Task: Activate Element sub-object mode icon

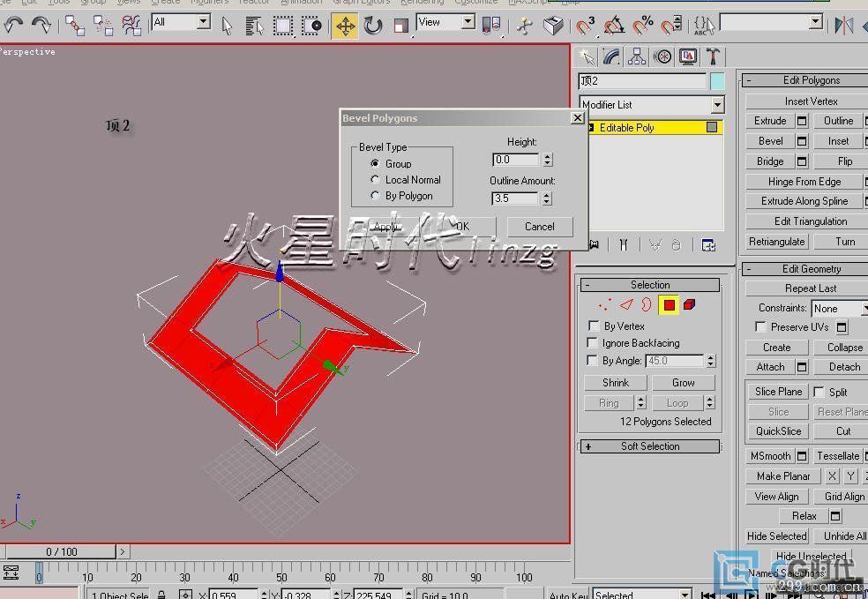Action: pyautogui.click(x=689, y=305)
